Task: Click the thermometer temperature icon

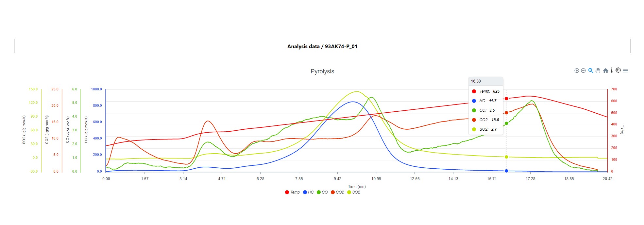Action: (x=612, y=70)
